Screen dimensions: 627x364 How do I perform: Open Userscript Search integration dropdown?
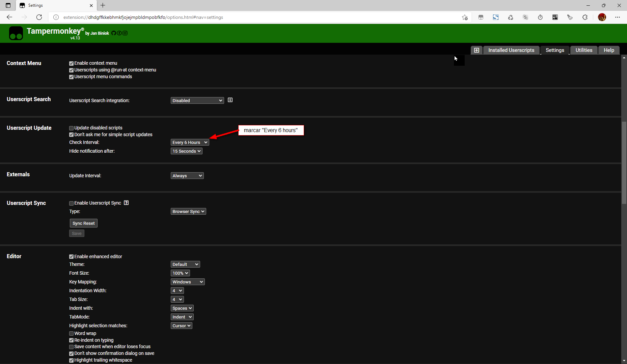(x=197, y=100)
